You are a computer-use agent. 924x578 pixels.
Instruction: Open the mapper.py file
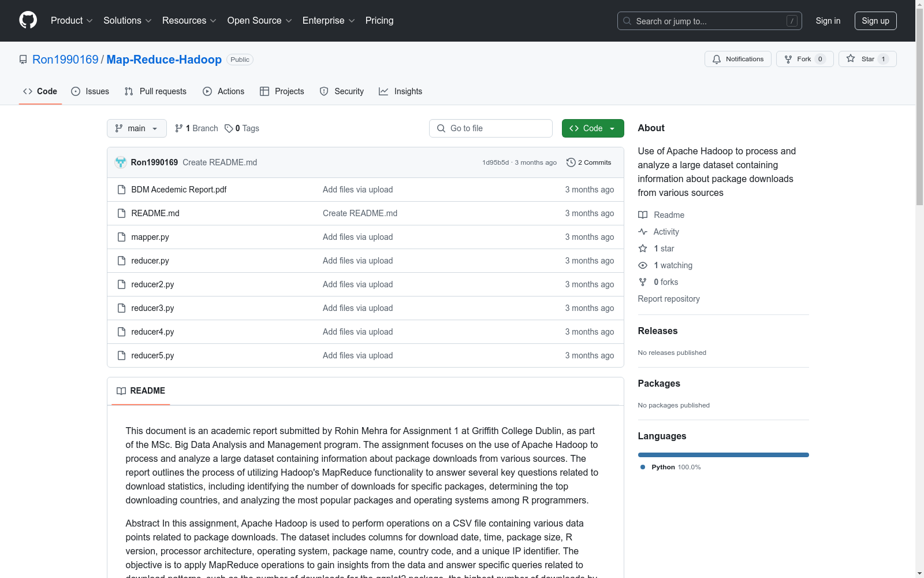pyautogui.click(x=150, y=237)
